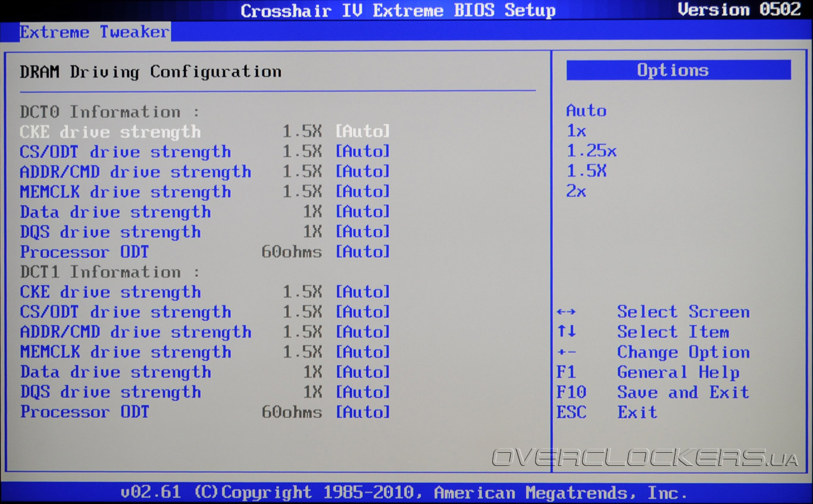Open [Auto] setting for DCT0 ADDR/CMD drive strength

click(x=362, y=171)
